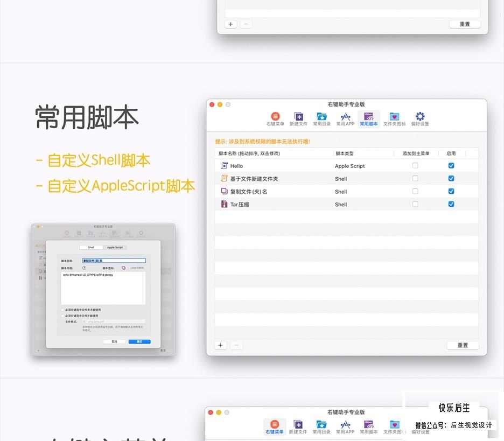504x441 pixels.
Task: Select the 新建文件 toolbar icon in script window
Action: pyautogui.click(x=298, y=118)
